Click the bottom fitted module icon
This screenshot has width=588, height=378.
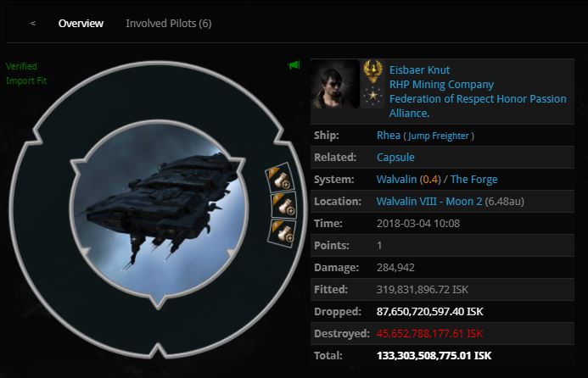coord(282,233)
